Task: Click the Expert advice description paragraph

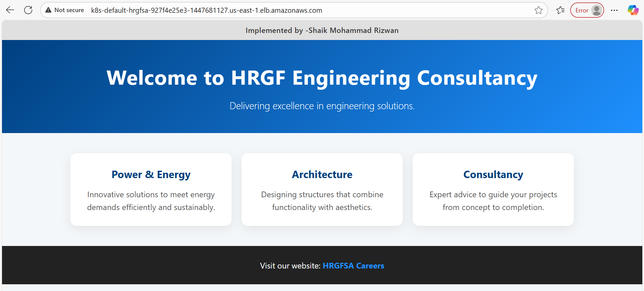Action: point(493,201)
